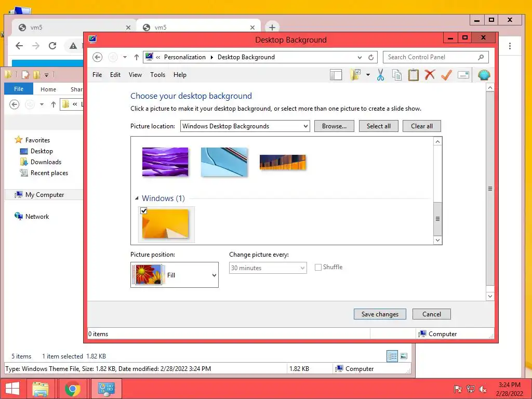The width and height of the screenshot is (532, 399).
Task: Open File tab in File Explorer ribbon
Action: (x=19, y=89)
